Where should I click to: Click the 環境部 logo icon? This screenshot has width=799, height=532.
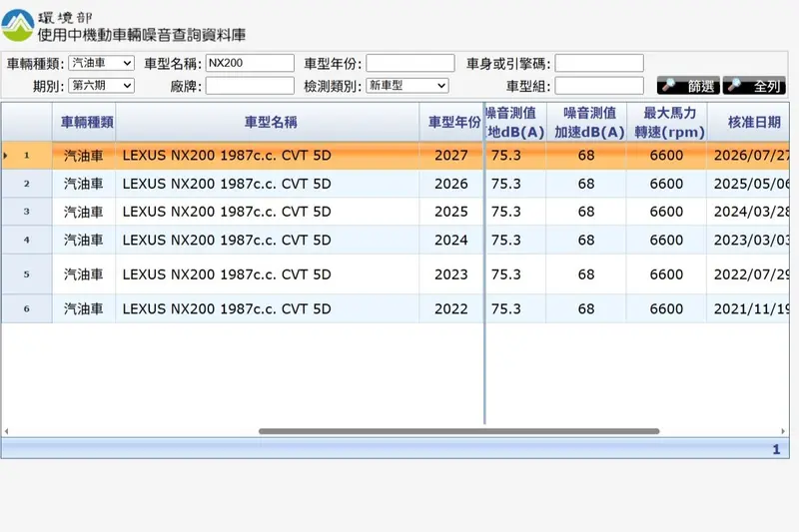(x=18, y=26)
